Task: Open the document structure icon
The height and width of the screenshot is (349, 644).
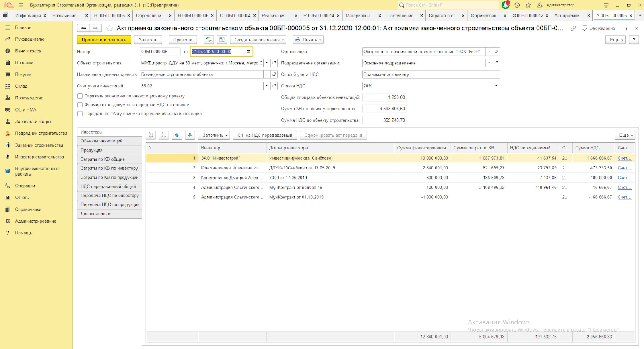Action: [x=222, y=40]
